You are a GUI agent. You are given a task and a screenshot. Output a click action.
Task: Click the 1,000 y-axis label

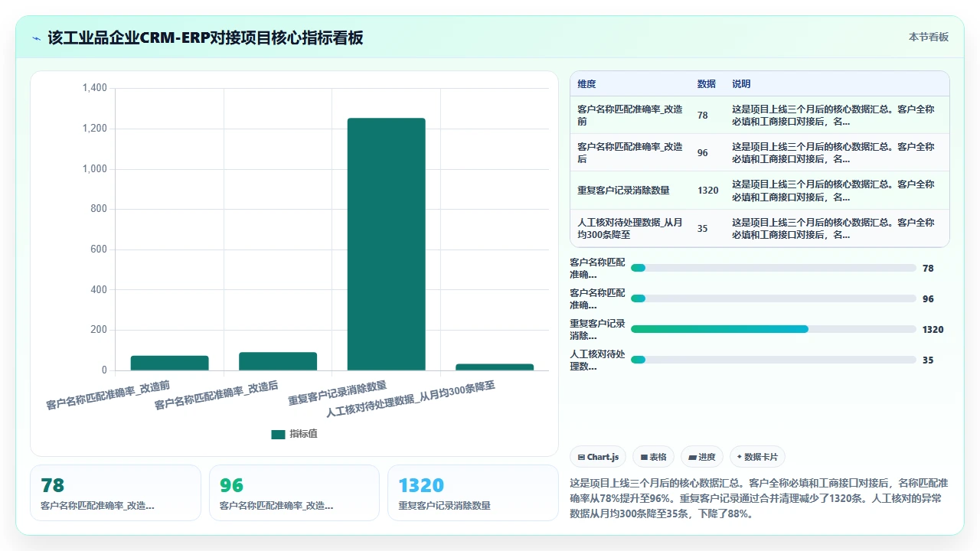click(x=95, y=169)
